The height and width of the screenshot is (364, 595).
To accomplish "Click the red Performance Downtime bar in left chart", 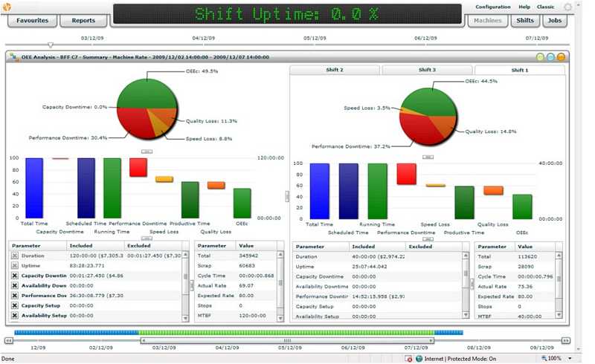I will tap(138, 167).
